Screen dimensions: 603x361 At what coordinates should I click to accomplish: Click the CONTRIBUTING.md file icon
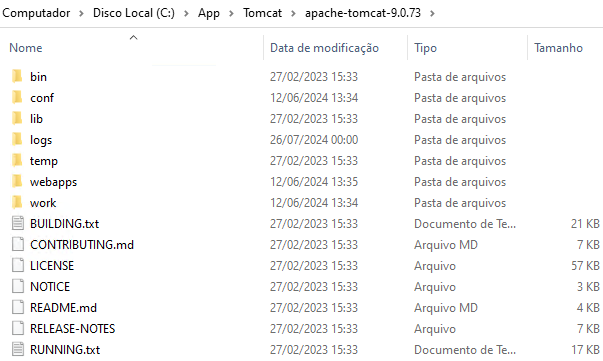click(x=18, y=245)
